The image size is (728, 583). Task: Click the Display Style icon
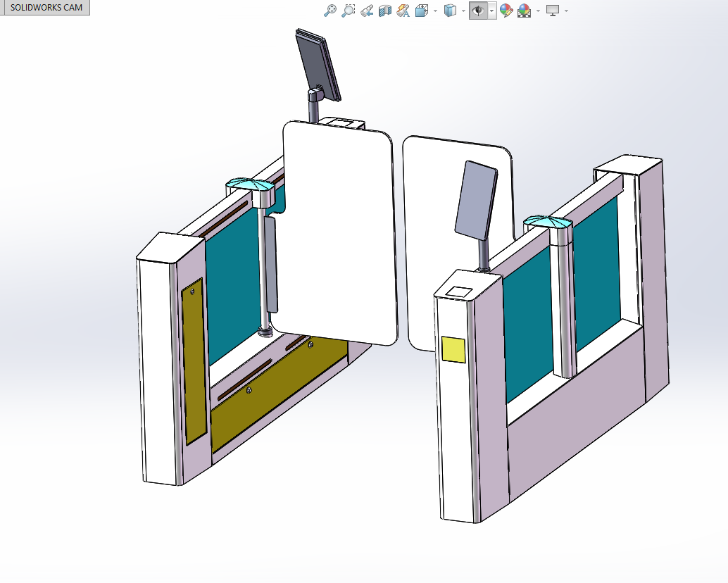[x=450, y=11]
